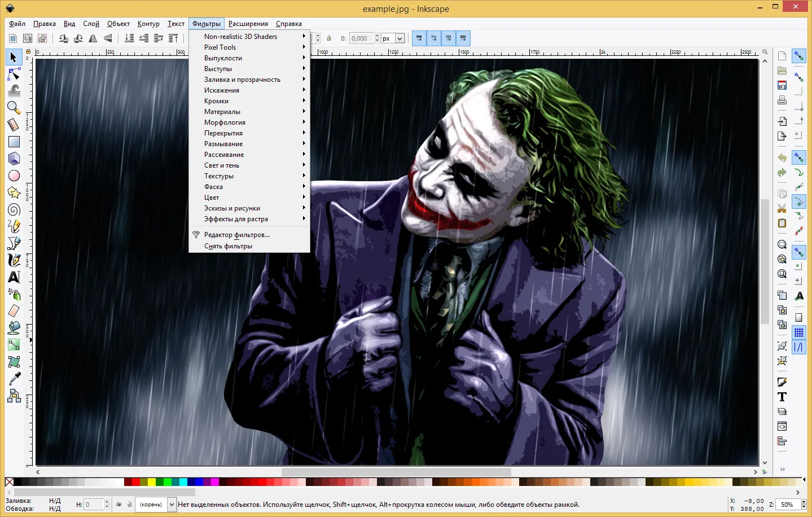Select the Eraser tool

(x=14, y=311)
